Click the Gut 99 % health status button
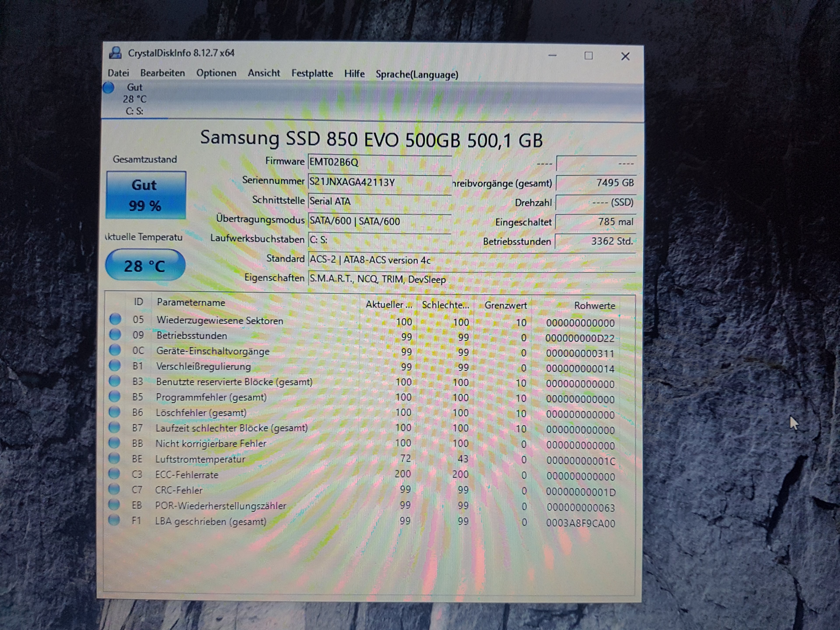840x630 pixels. click(x=146, y=195)
